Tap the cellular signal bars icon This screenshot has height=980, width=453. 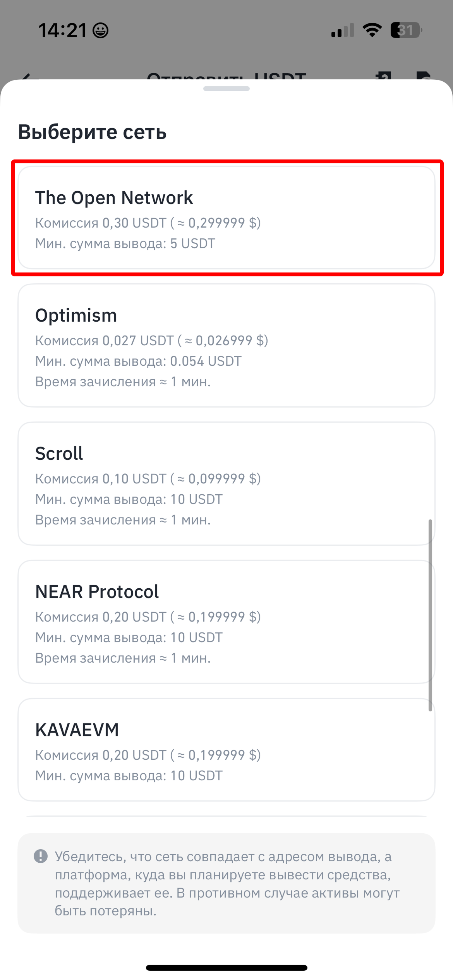(343, 30)
